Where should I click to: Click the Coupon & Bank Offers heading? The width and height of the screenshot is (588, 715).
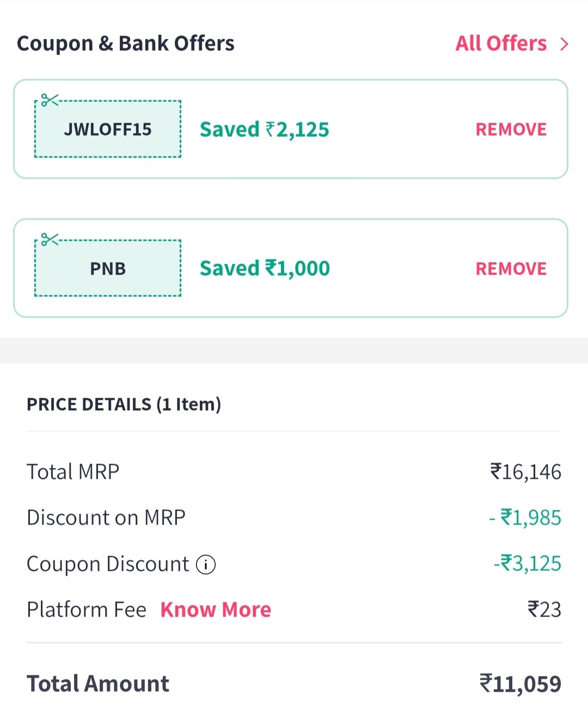[x=126, y=44]
